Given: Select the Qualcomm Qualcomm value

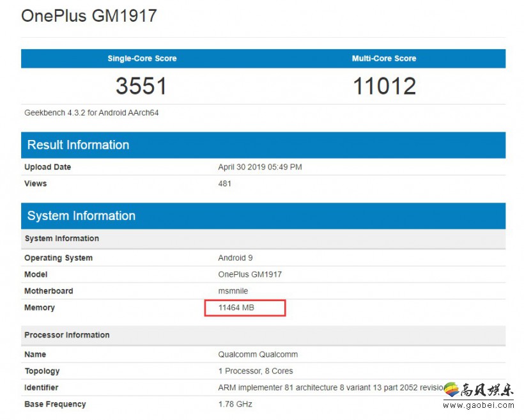Looking at the screenshot, I should click(258, 354).
